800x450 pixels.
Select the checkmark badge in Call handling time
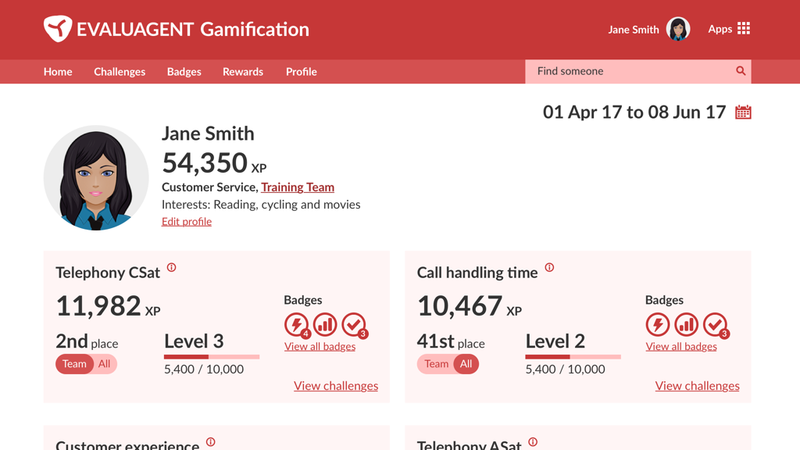(715, 324)
